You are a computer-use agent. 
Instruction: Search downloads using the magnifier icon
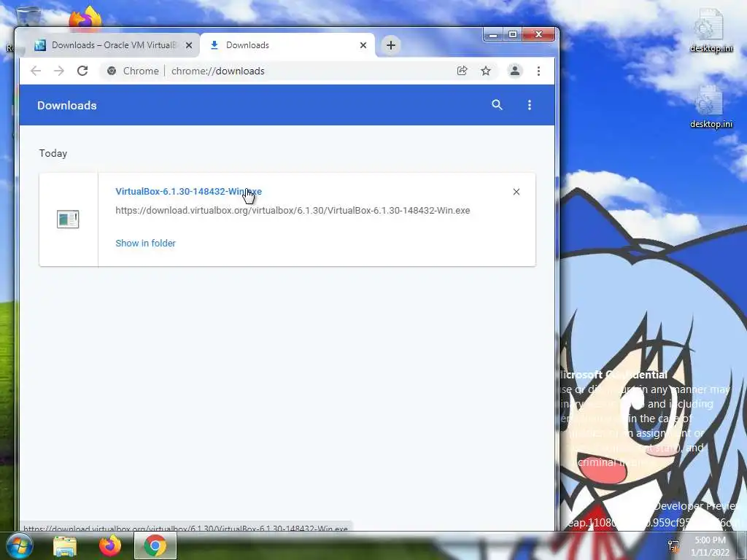tap(497, 105)
